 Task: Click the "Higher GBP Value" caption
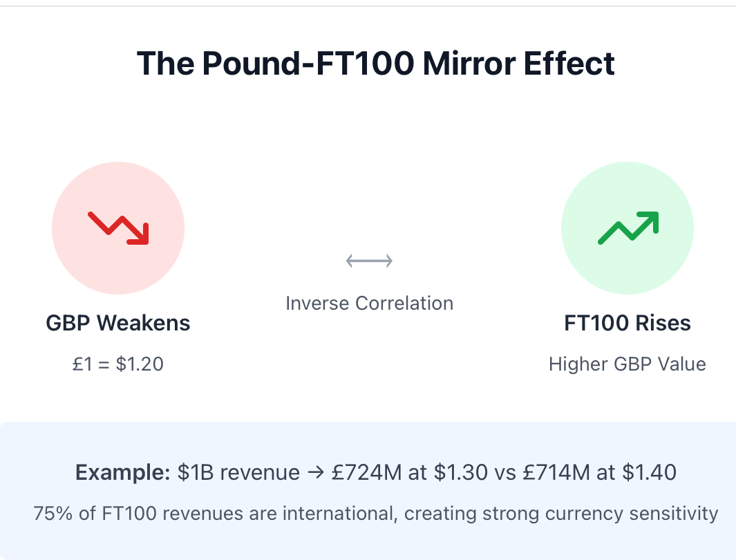point(628,364)
